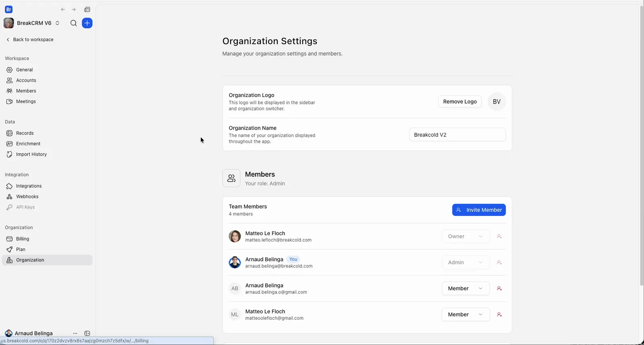Open General workspace settings
This screenshot has width=644, height=345.
click(47, 70)
